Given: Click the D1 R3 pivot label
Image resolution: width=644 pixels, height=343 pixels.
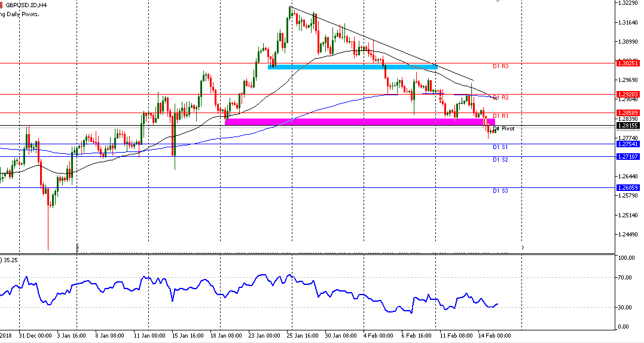Looking at the screenshot, I should click(500, 66).
